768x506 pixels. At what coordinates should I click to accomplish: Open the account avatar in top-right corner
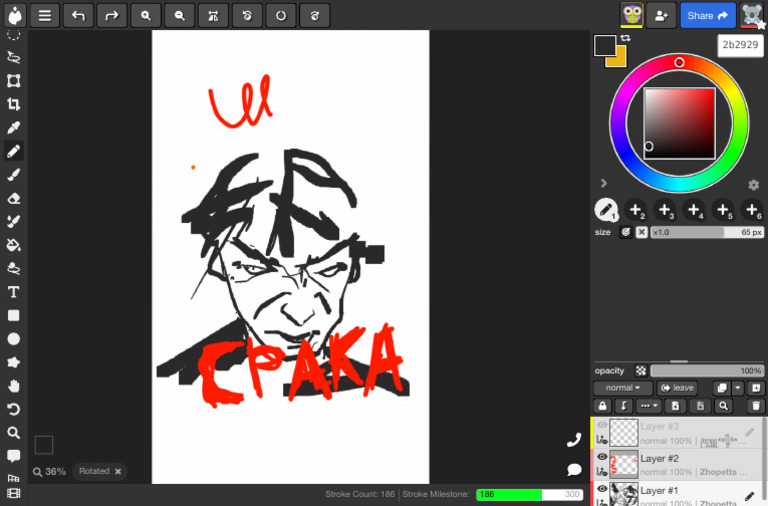pyautogui.click(x=751, y=15)
